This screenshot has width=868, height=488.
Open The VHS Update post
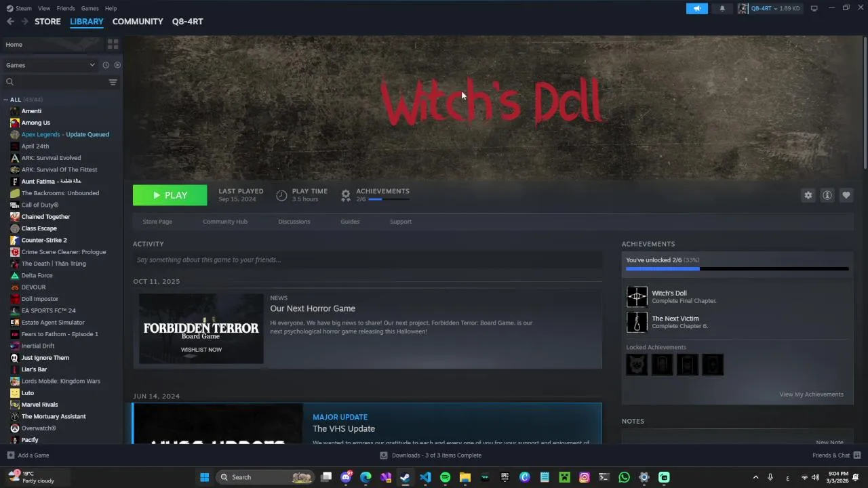(x=344, y=428)
